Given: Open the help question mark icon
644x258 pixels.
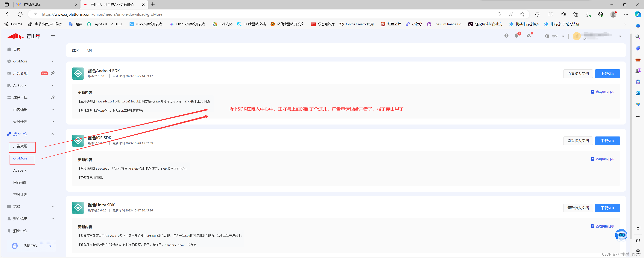Looking at the screenshot, I should [506, 36].
